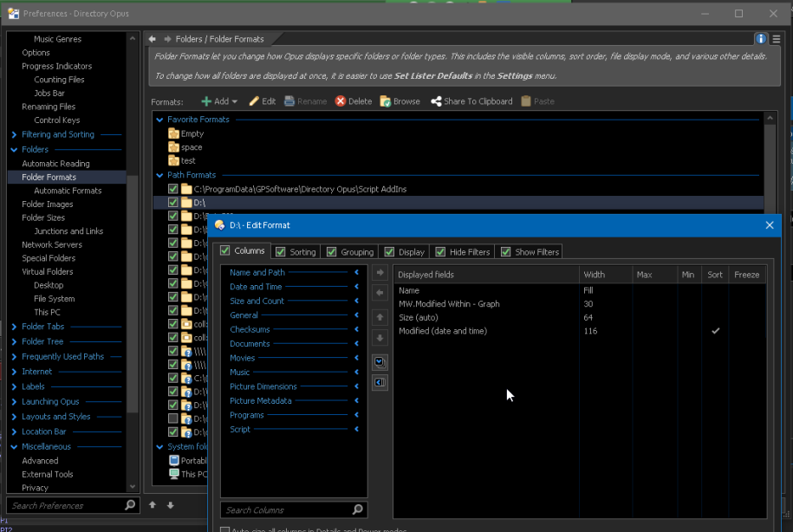Collapse the Folders category in sidebar

pos(14,150)
